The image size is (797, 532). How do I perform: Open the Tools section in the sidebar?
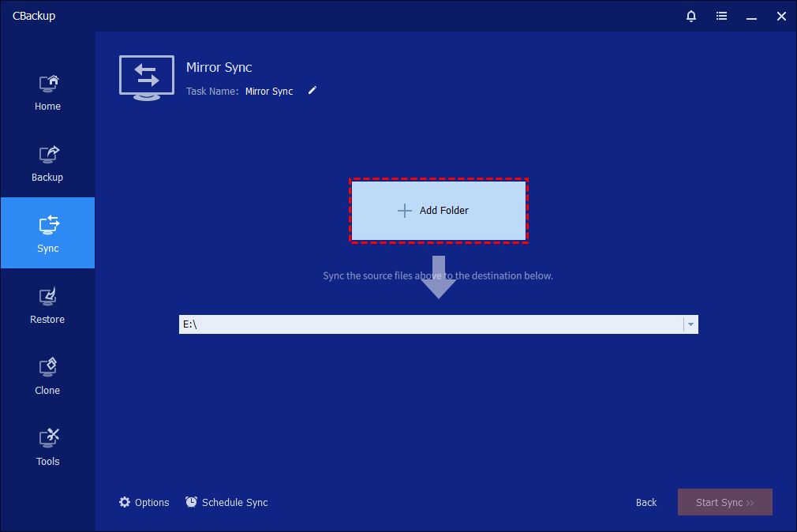[47, 446]
